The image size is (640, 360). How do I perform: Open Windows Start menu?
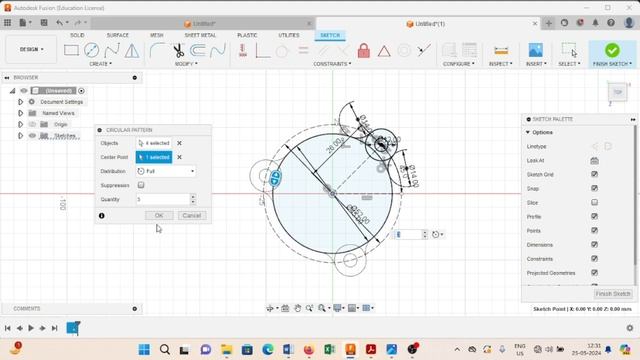click(144, 349)
